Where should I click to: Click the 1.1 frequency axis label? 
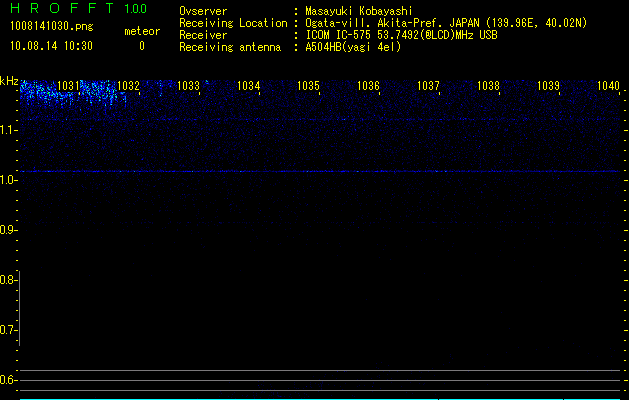pos(8,130)
